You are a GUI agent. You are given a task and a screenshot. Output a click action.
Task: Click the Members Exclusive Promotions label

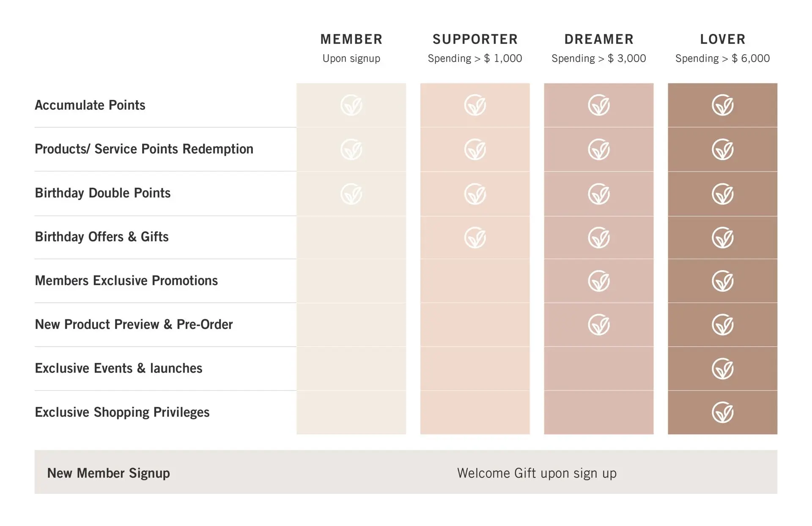coord(126,281)
